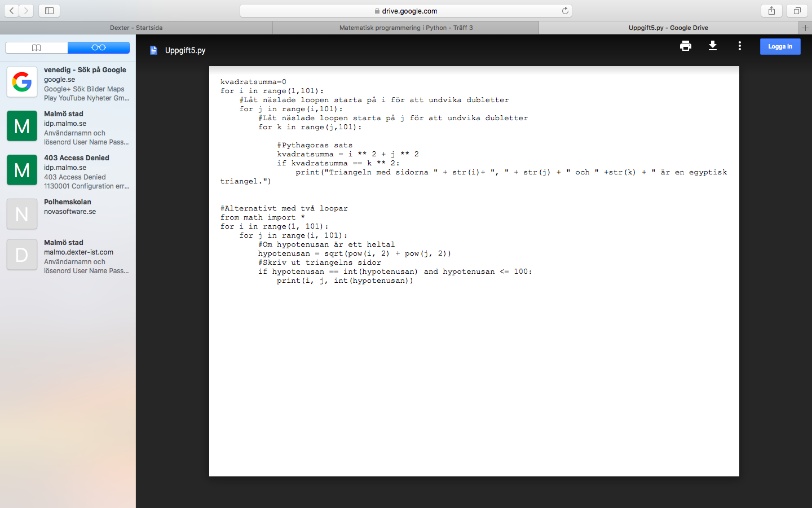
Task: Reload the page with the refresh icon
Action: click(x=565, y=11)
